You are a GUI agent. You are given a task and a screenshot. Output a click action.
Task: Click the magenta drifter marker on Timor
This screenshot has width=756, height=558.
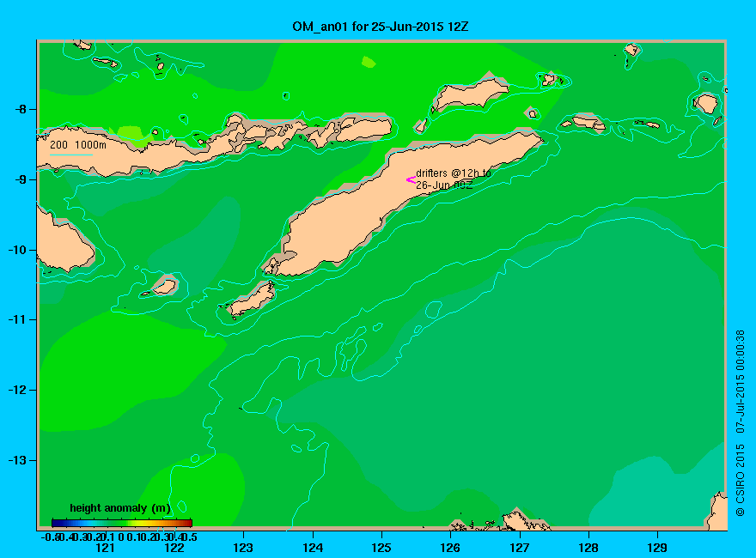[x=411, y=180]
